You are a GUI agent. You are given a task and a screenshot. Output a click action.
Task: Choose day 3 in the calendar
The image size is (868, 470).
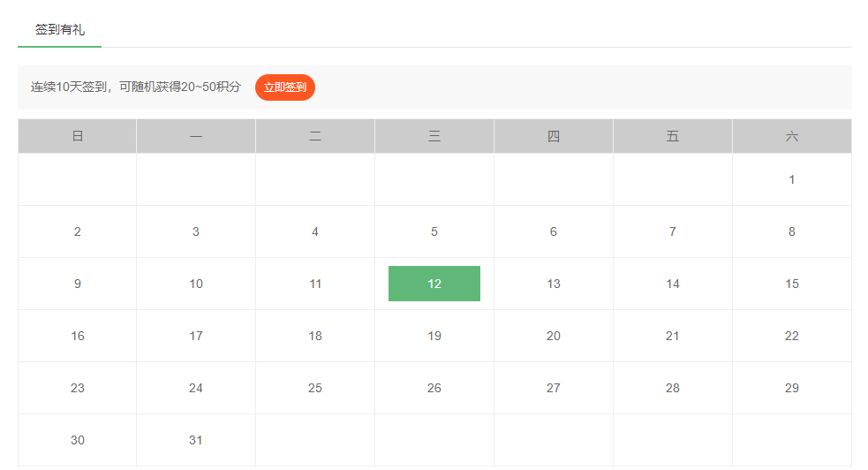[x=196, y=231]
